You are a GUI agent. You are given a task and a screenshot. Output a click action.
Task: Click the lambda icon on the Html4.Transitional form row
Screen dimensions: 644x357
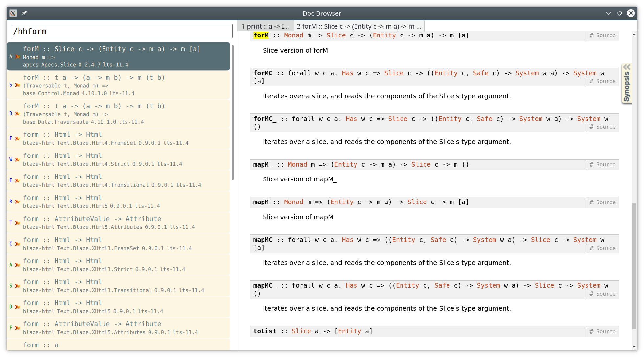18,181
